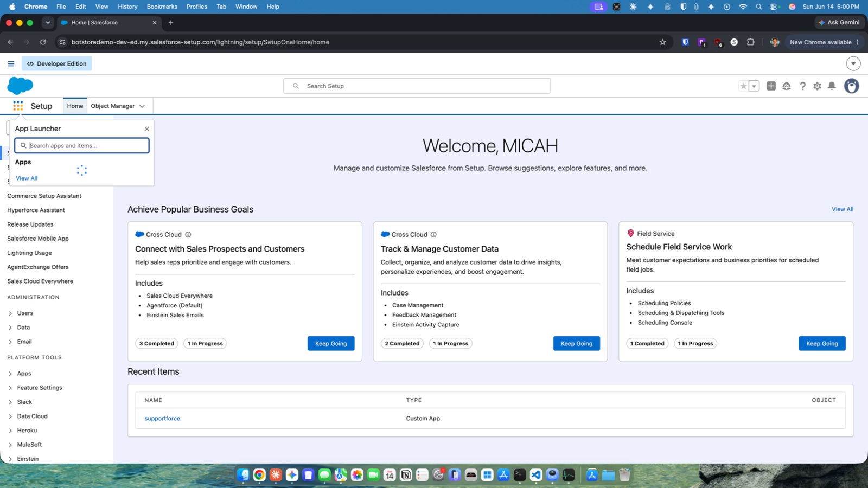Bookmark this page with Chrome's star icon
The image size is (868, 488).
pyautogui.click(x=662, y=42)
